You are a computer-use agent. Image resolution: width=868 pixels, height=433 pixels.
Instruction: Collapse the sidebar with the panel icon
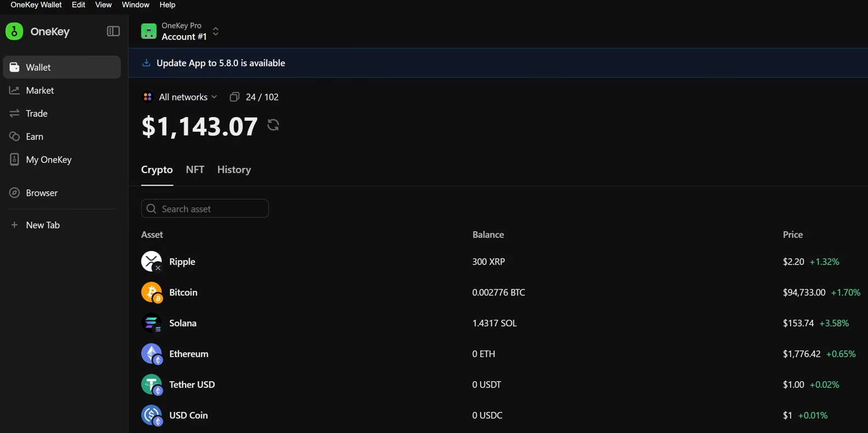click(113, 31)
